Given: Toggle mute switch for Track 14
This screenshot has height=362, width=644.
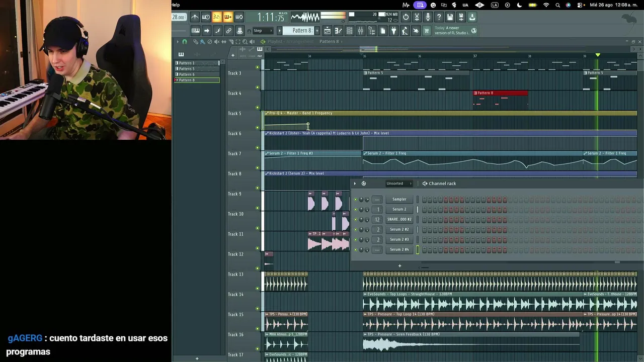Looking at the screenshot, I should pos(258,309).
